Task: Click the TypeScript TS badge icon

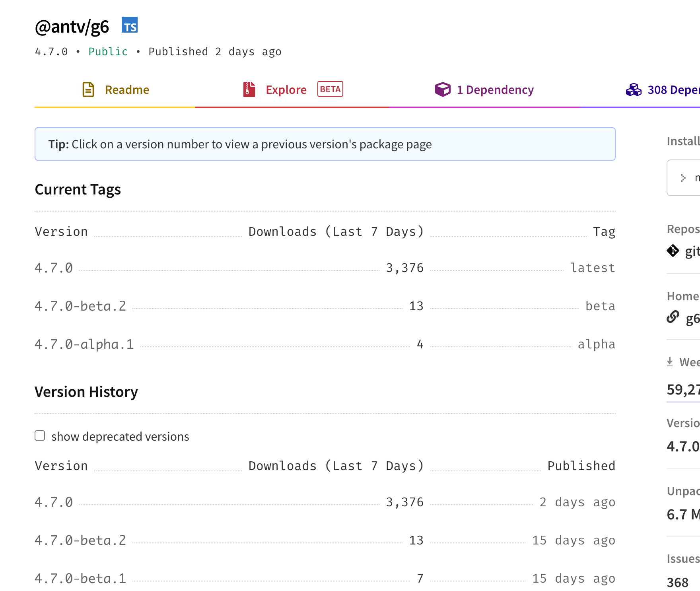Action: pos(130,25)
